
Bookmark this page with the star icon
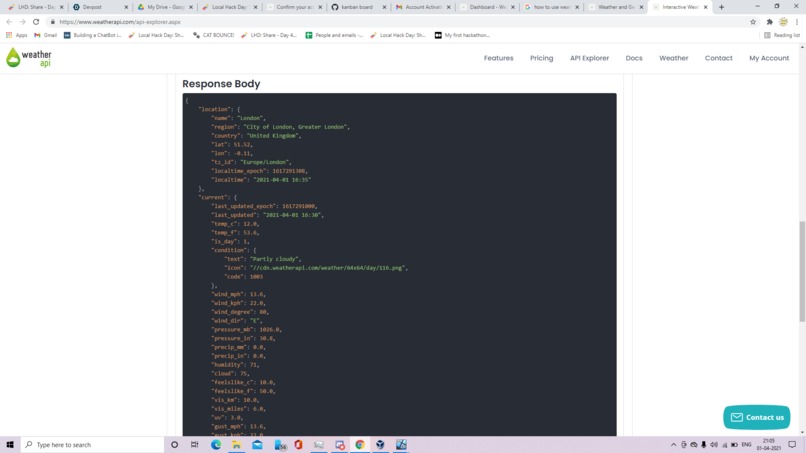point(753,22)
